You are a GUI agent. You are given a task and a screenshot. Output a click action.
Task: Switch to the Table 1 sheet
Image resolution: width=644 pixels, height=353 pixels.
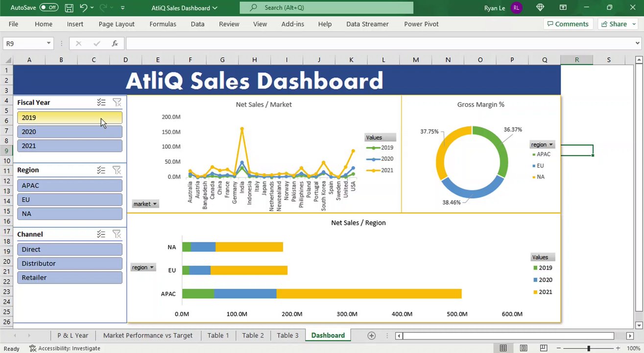[x=218, y=335]
